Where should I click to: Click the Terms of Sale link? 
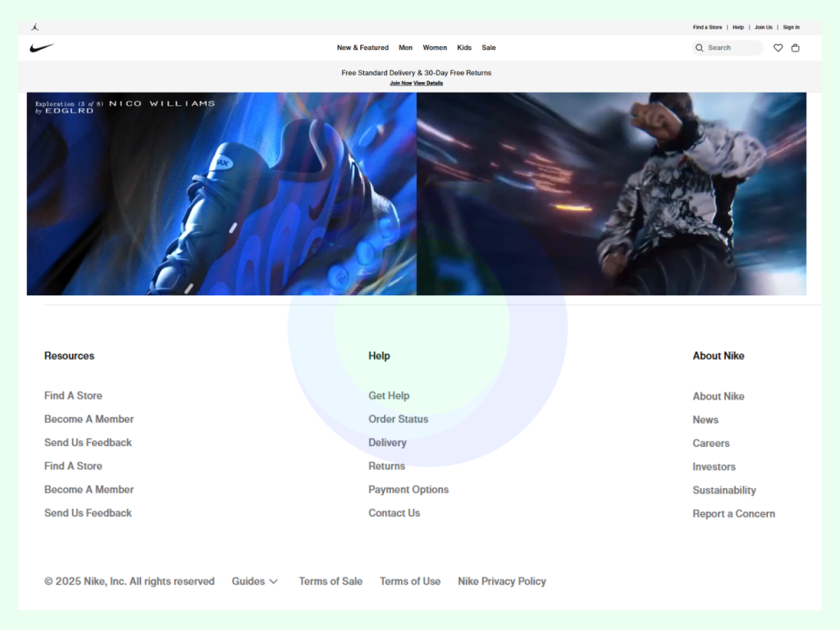(331, 582)
